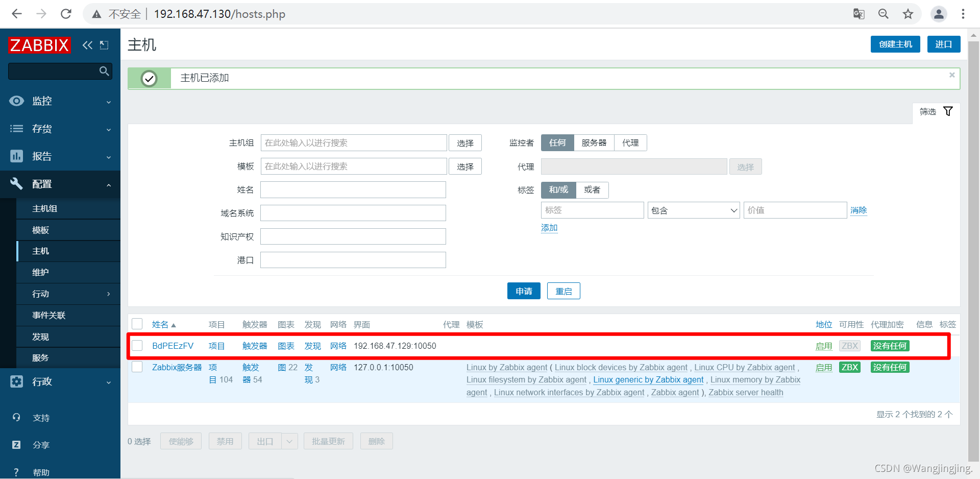Viewport: 980px width, 479px height.
Task: Click the support headset icon
Action: 16,418
